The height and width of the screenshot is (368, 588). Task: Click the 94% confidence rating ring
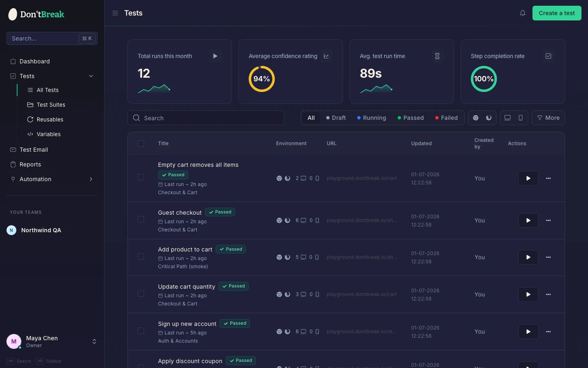(x=262, y=79)
